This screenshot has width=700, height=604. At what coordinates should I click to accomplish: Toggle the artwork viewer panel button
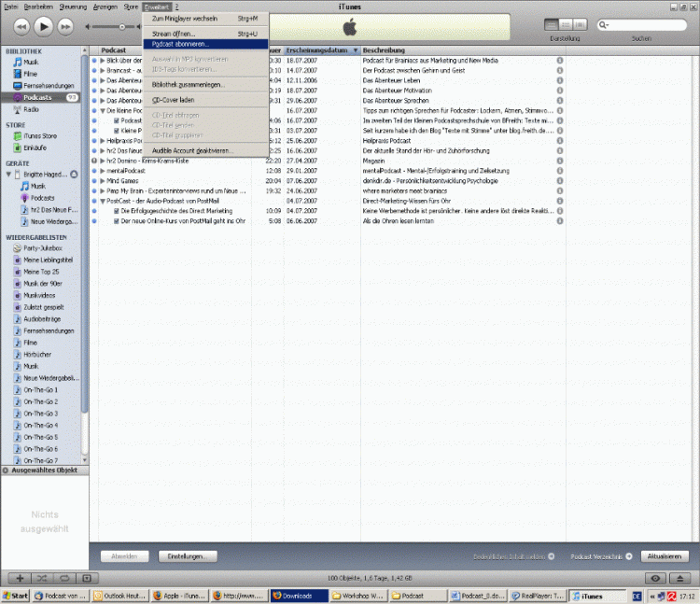coord(85,579)
